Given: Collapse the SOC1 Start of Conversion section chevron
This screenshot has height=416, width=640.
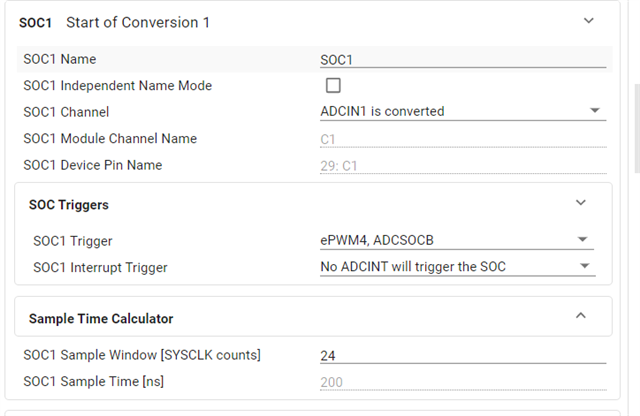Looking at the screenshot, I should click(x=589, y=21).
